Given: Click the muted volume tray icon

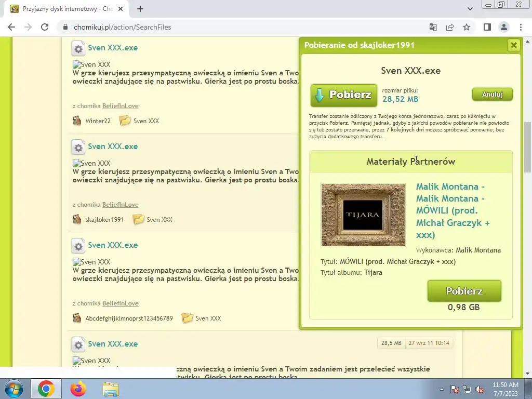Looking at the screenshot, I should point(480,390).
